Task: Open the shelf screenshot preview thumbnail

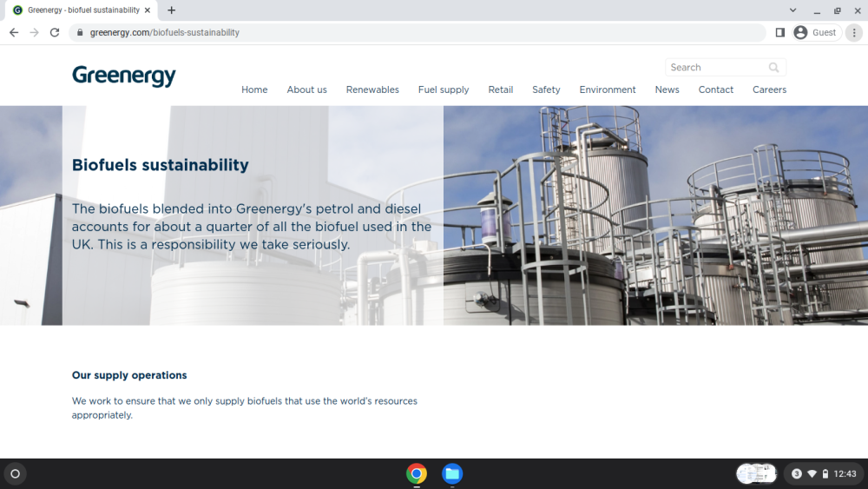Action: tap(756, 474)
